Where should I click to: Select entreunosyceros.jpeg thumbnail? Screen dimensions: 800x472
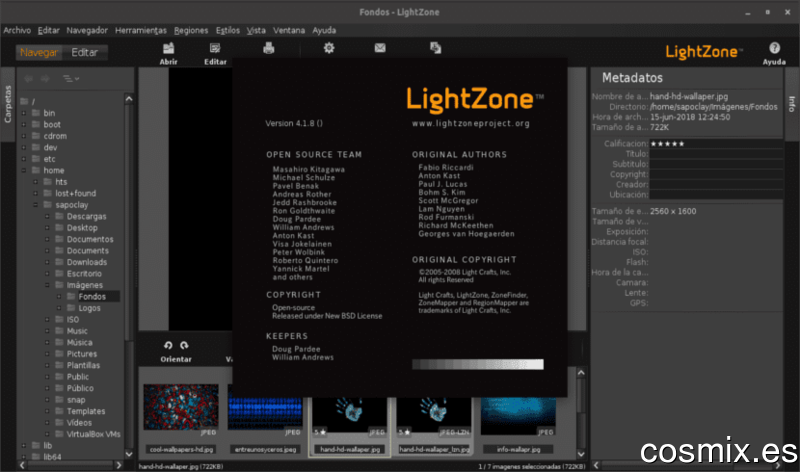(265, 413)
